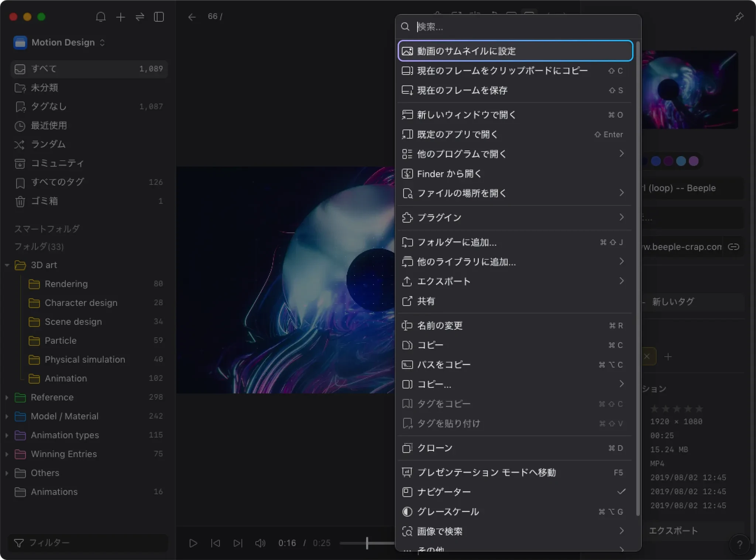This screenshot has height=560, width=756.
Task: Click the blue color swatch in inspector
Action: (x=656, y=161)
